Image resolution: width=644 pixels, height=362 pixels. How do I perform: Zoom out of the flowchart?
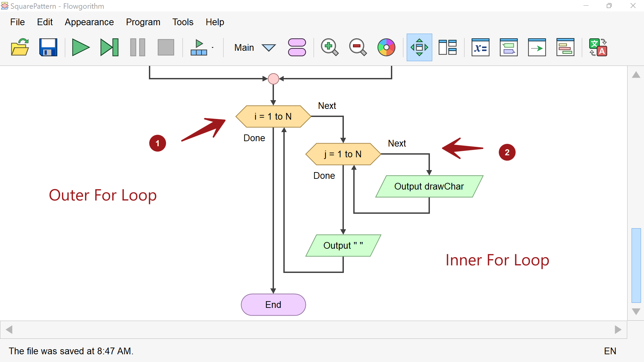pos(358,47)
